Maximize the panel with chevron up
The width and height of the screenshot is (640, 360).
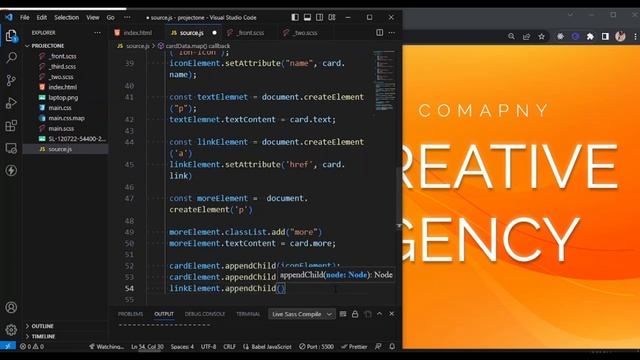click(x=380, y=313)
